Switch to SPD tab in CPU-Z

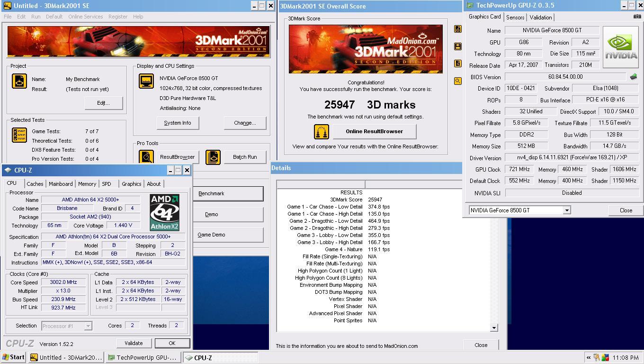pyautogui.click(x=107, y=184)
